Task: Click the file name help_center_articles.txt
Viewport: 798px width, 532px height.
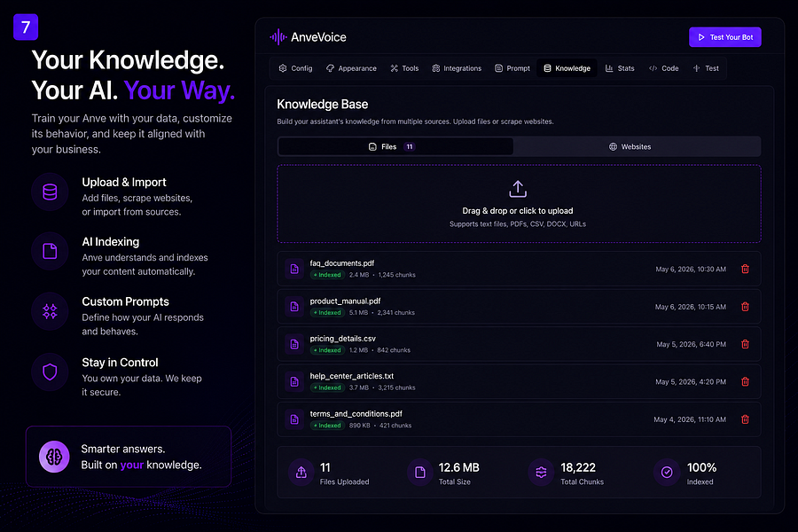Action: [352, 376]
